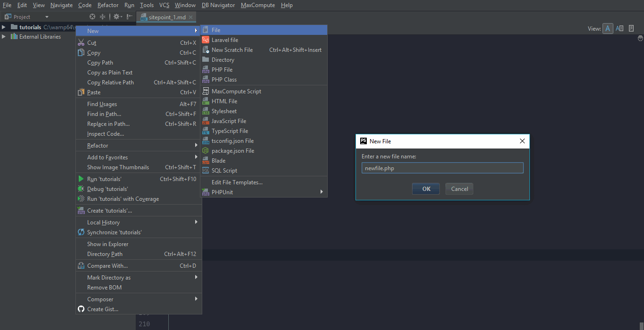Click the highlighted File entry in New submenu
The image size is (644, 330).
(264, 30)
